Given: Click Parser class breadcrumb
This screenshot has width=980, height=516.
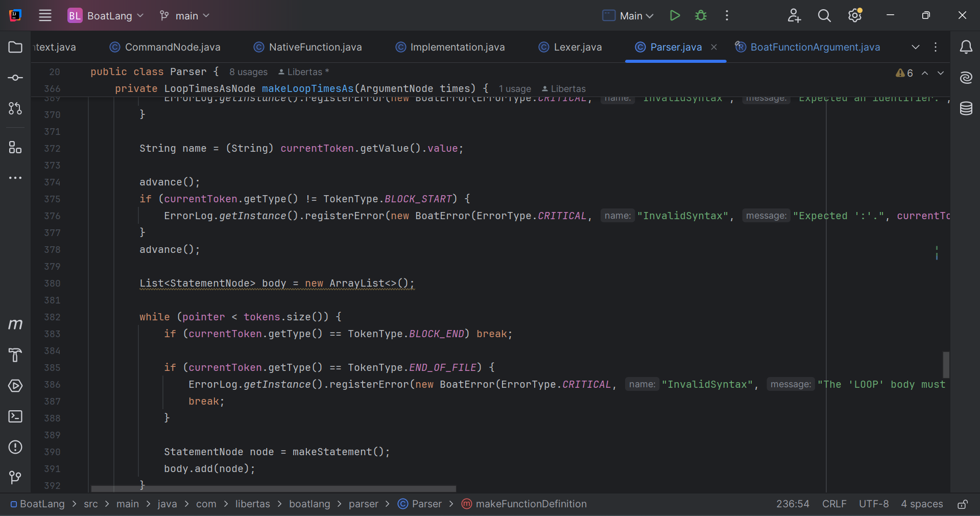Looking at the screenshot, I should click(420, 504).
